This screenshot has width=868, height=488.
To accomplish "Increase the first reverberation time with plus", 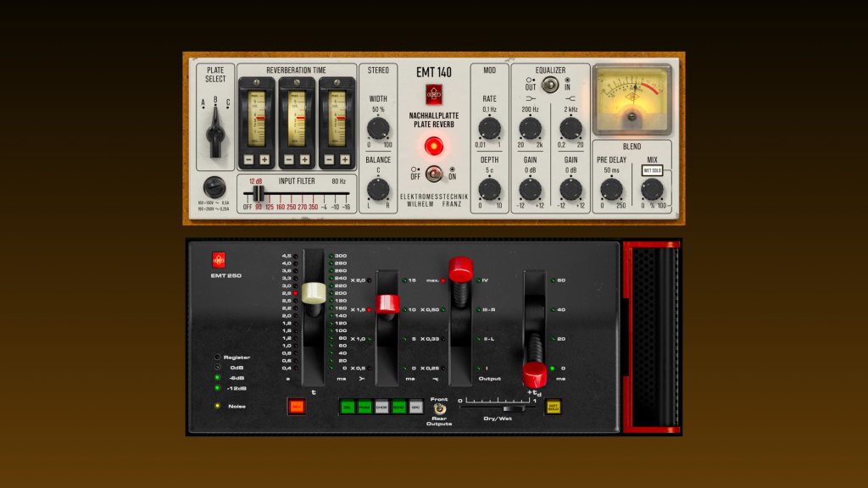I will (x=264, y=160).
